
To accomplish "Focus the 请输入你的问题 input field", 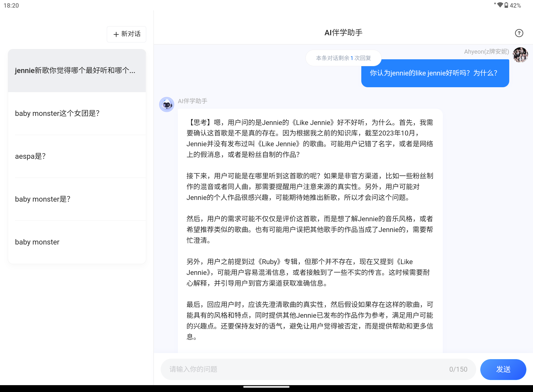I will [x=318, y=369].
